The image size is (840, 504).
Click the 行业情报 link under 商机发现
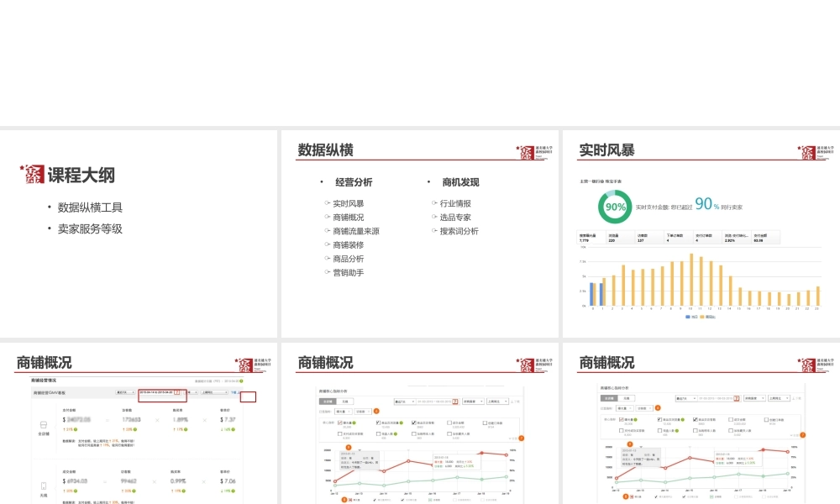click(456, 202)
